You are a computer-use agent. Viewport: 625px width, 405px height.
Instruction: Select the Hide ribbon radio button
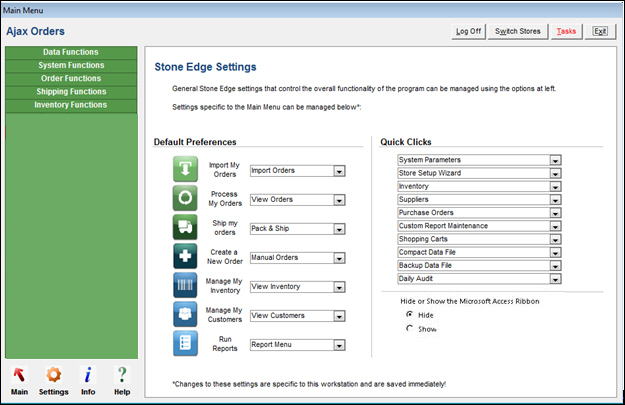point(409,315)
